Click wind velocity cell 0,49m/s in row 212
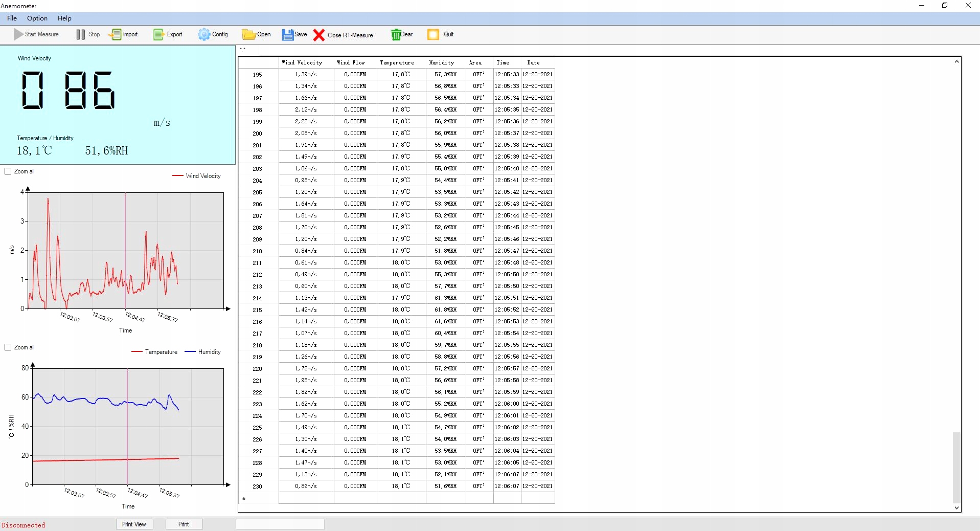 306,275
